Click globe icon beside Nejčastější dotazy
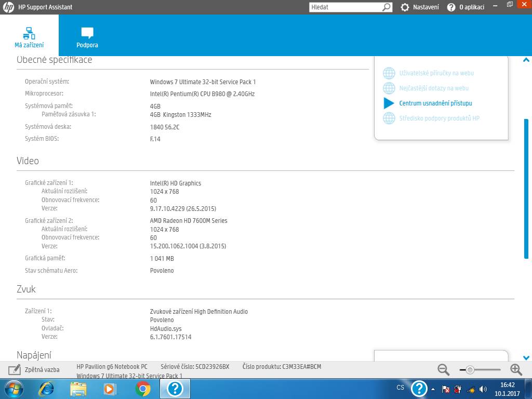Viewport: 532px width, 399px height. (x=389, y=88)
